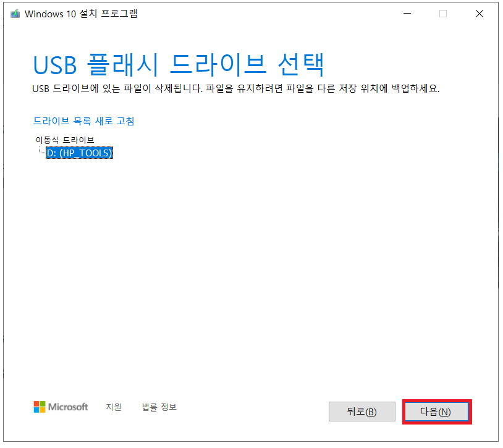This screenshot has height=448, width=503.
Task: Go back with the 뒤로(B) button
Action: 362,412
